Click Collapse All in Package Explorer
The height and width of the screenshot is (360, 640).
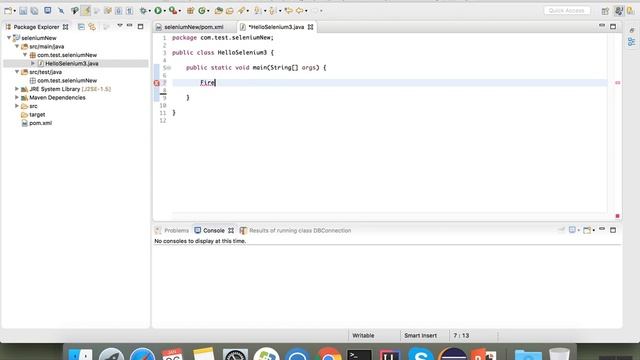(81, 27)
